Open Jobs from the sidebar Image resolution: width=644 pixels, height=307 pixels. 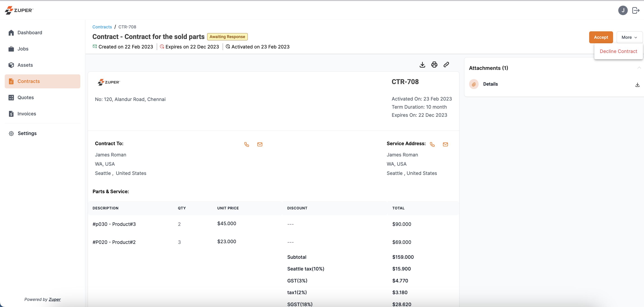(x=23, y=49)
